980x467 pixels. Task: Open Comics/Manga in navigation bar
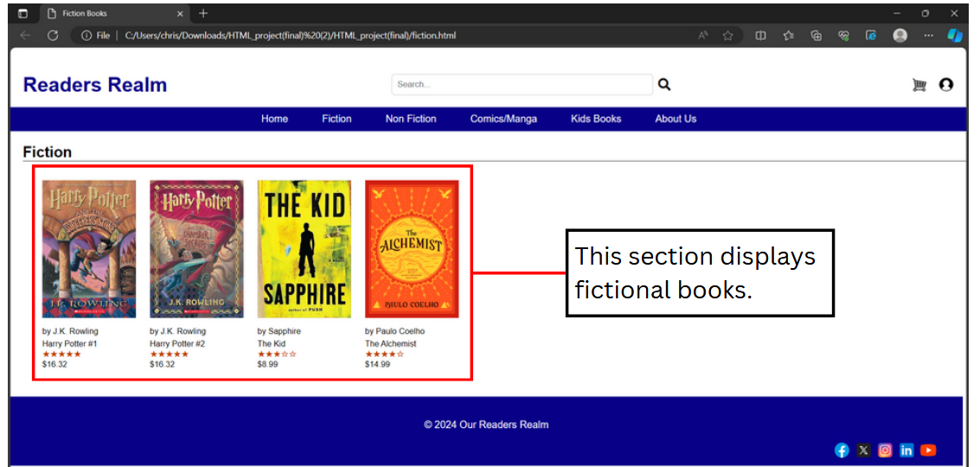[503, 118]
